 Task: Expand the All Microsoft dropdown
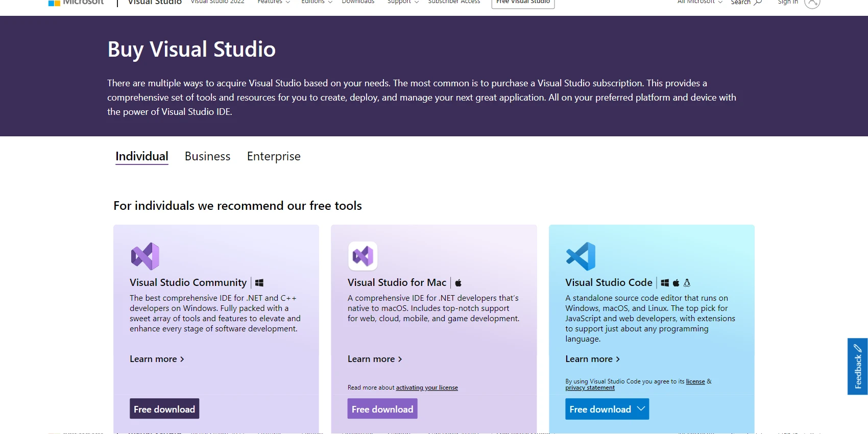pyautogui.click(x=700, y=2)
